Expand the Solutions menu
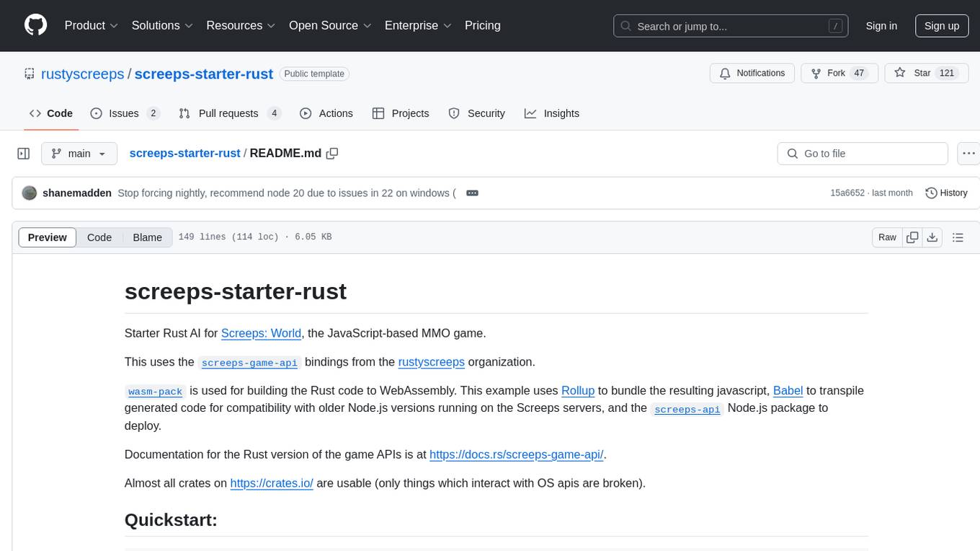 (x=162, y=25)
